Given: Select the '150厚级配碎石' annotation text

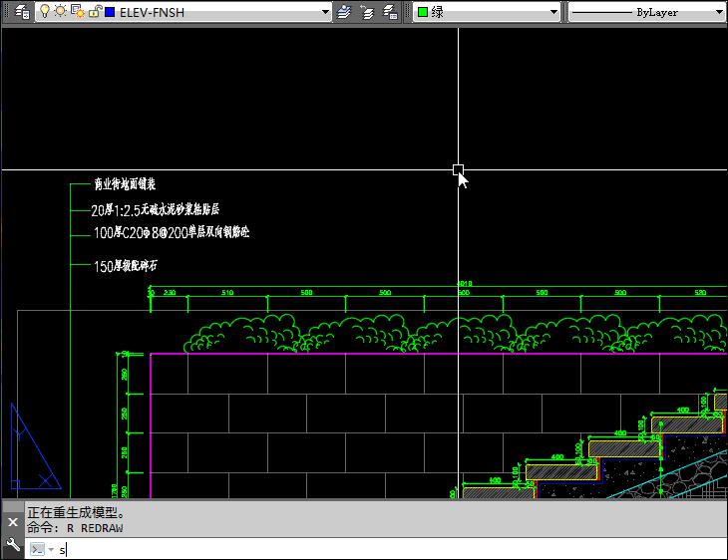Looking at the screenshot, I should (125, 266).
